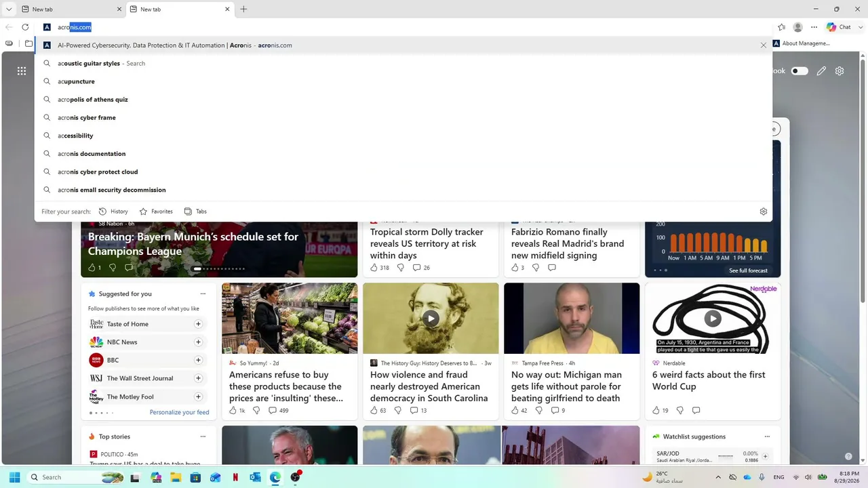
Task: Follow BBC publisher
Action: (198, 361)
